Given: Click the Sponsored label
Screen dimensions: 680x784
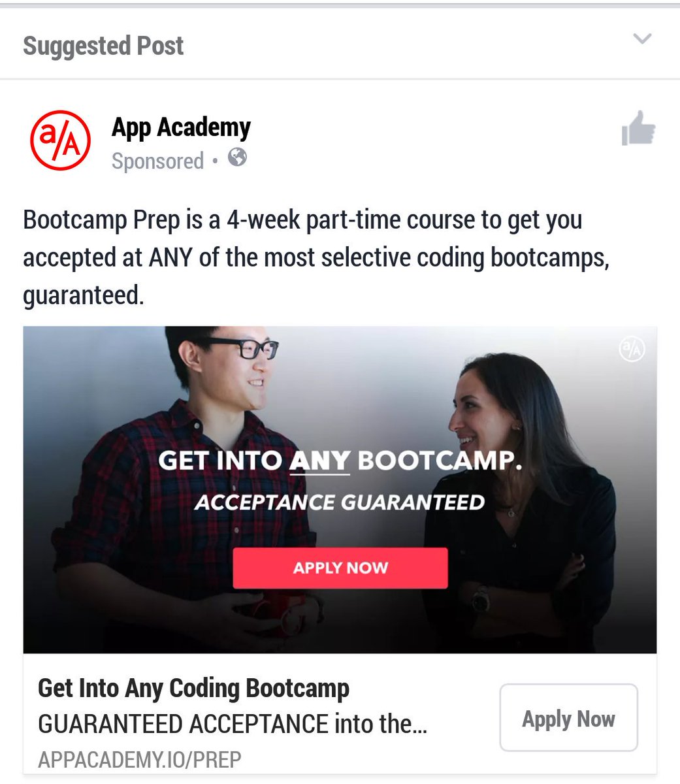Looking at the screenshot, I should click(x=157, y=161).
